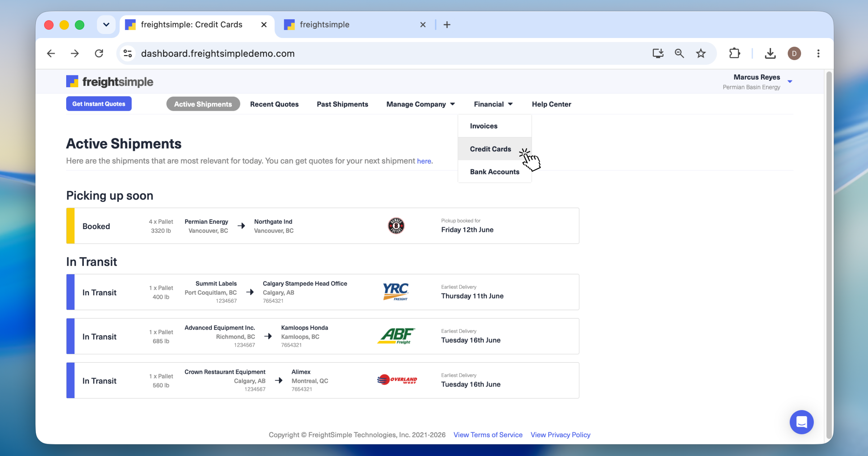The image size is (868, 456).
Task: Open the extensions puzzle icon
Action: (735, 54)
